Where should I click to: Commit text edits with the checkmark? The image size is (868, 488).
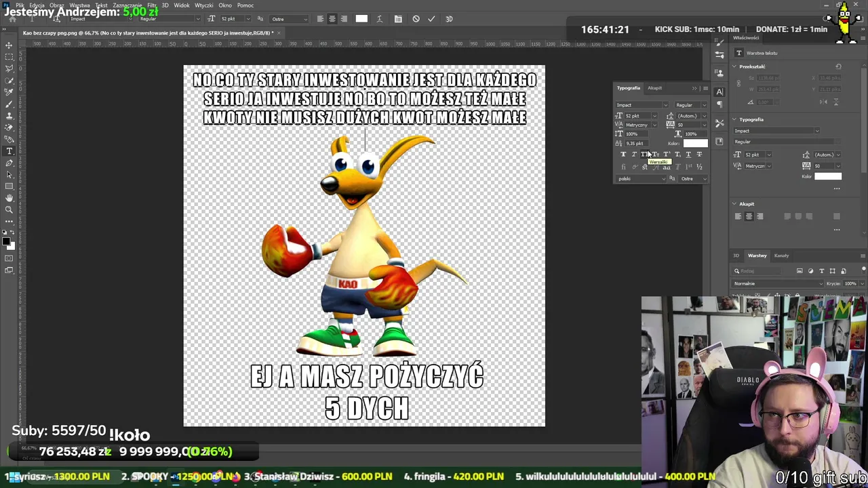tap(431, 19)
